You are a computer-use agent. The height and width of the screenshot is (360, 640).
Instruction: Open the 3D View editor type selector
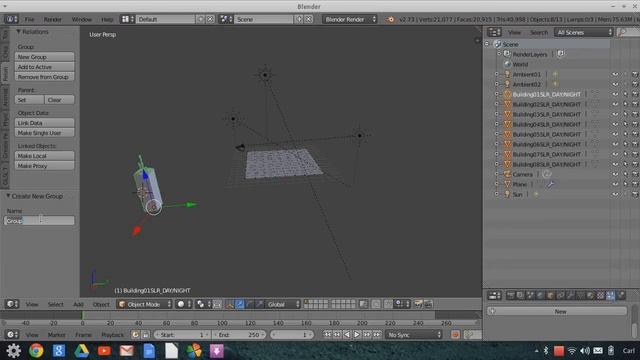[x=11, y=304]
